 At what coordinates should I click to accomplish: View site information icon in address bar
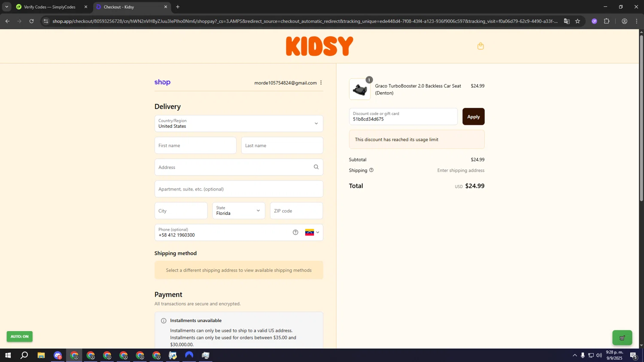point(46,21)
